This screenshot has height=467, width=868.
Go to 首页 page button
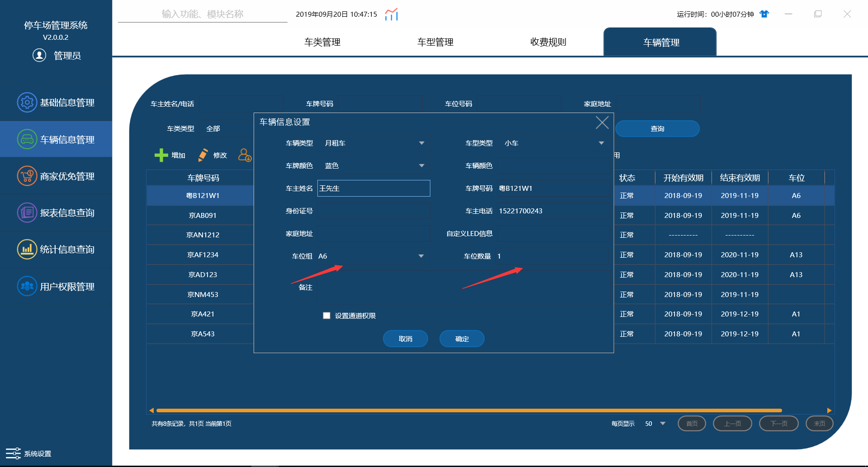point(692,424)
